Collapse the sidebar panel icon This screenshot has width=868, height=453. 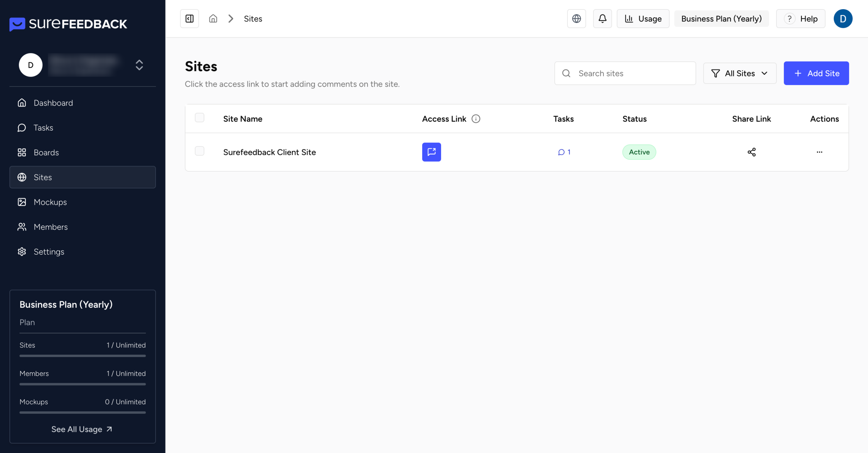pyautogui.click(x=189, y=19)
